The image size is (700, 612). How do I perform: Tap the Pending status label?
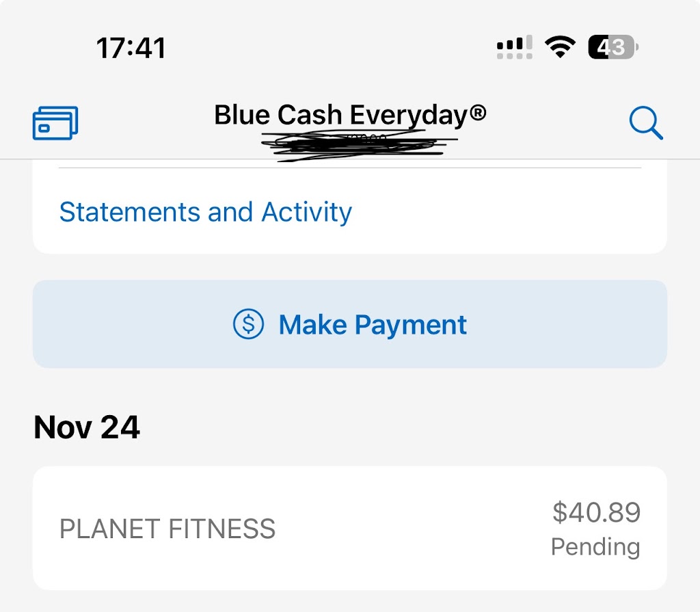point(595,546)
